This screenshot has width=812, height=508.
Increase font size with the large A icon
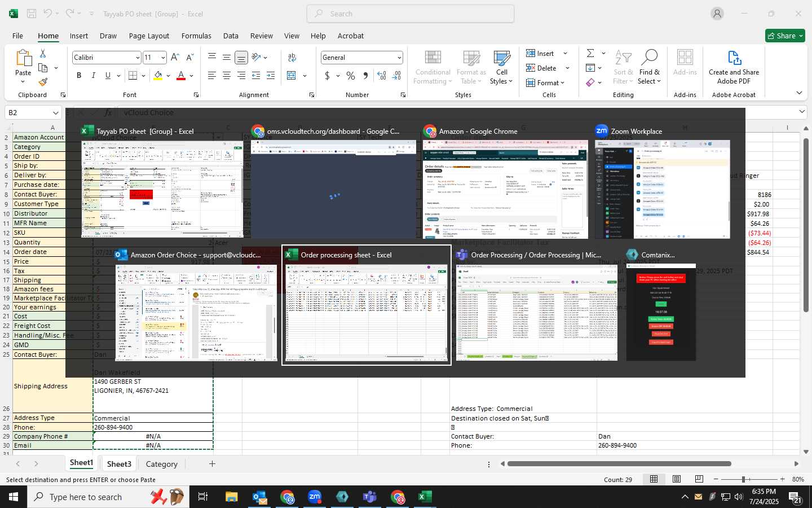(x=175, y=57)
